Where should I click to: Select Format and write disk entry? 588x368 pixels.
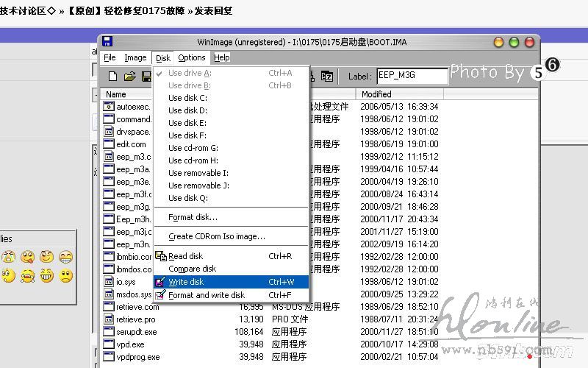pos(206,295)
